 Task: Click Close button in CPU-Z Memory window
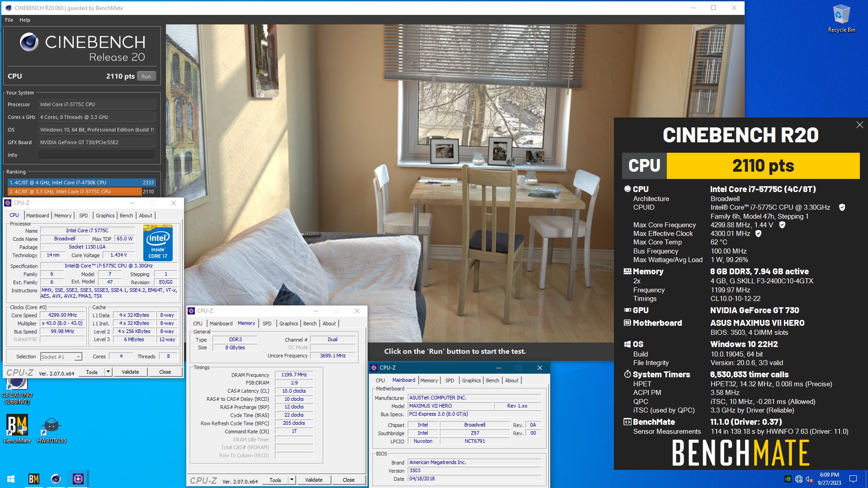[349, 480]
